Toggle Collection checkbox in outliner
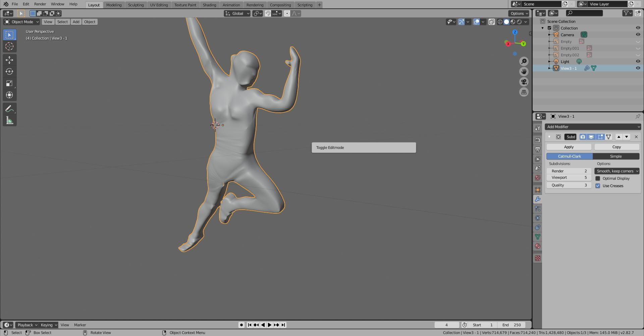 [x=549, y=28]
